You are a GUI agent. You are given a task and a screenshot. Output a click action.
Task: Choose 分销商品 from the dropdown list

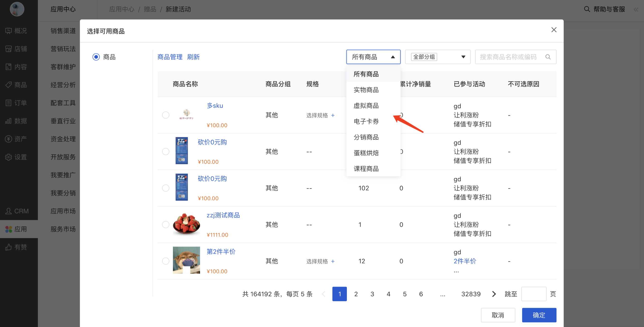[373, 137]
